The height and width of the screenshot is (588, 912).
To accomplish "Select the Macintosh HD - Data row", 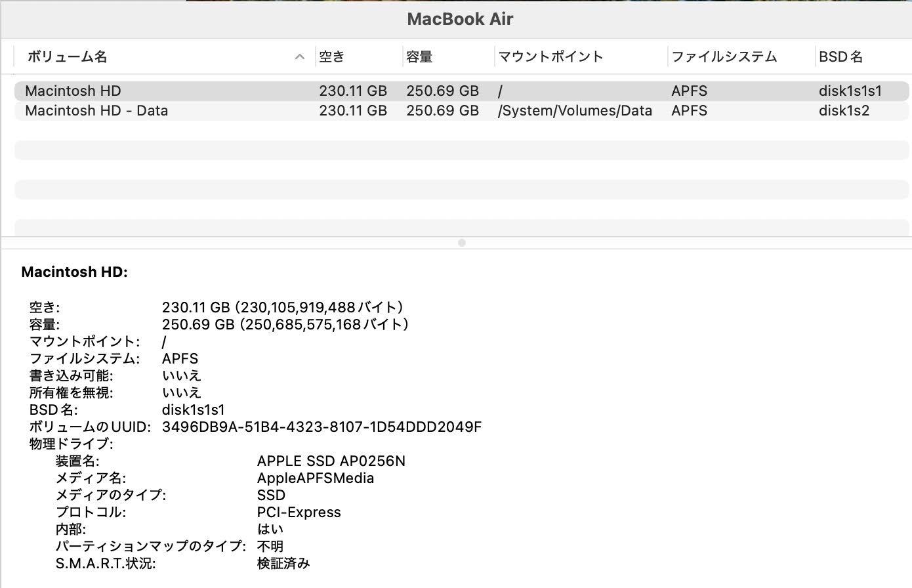I will tap(96, 111).
